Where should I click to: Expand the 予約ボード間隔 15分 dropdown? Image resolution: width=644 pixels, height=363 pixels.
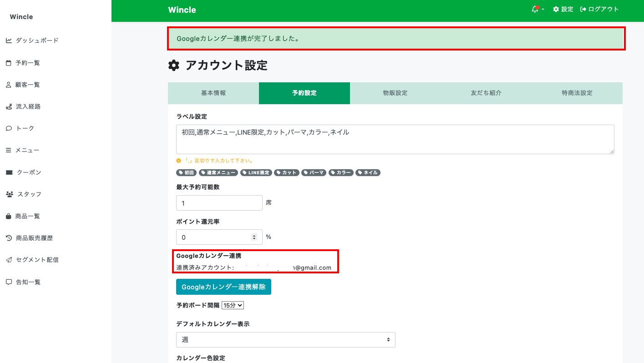pos(233,305)
